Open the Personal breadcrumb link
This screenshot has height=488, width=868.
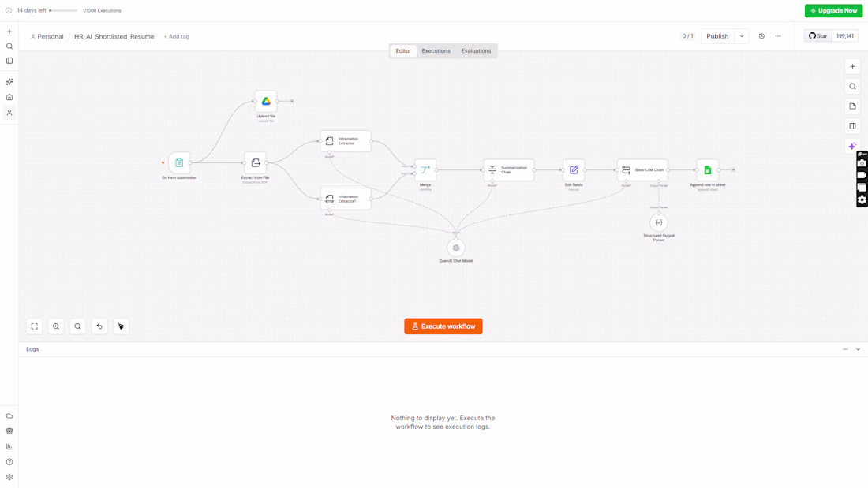(x=47, y=36)
